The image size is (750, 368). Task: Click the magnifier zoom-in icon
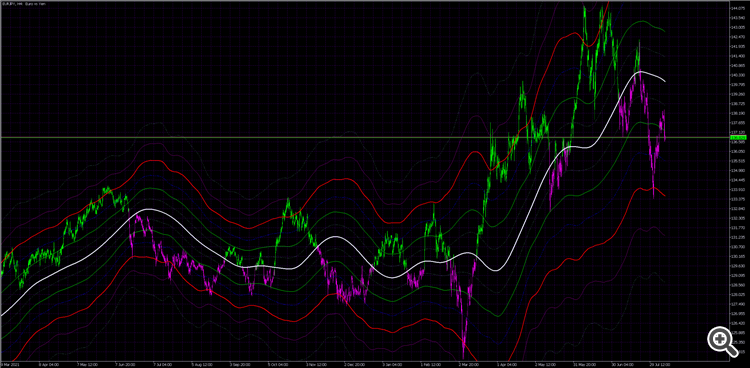(x=723, y=342)
